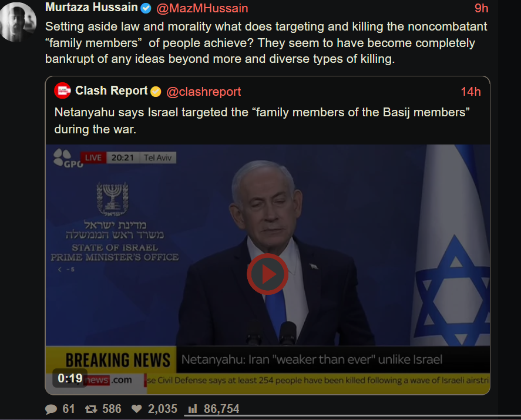Screen dimensions: 521x420
Task: Open the quoted tweet text about Basij
Action: (262, 120)
